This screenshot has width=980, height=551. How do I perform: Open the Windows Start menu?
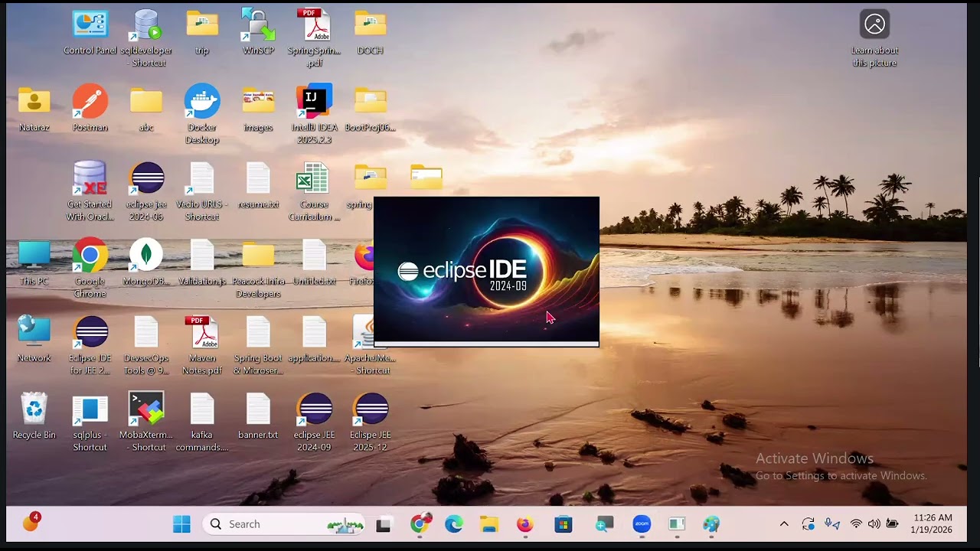(181, 524)
